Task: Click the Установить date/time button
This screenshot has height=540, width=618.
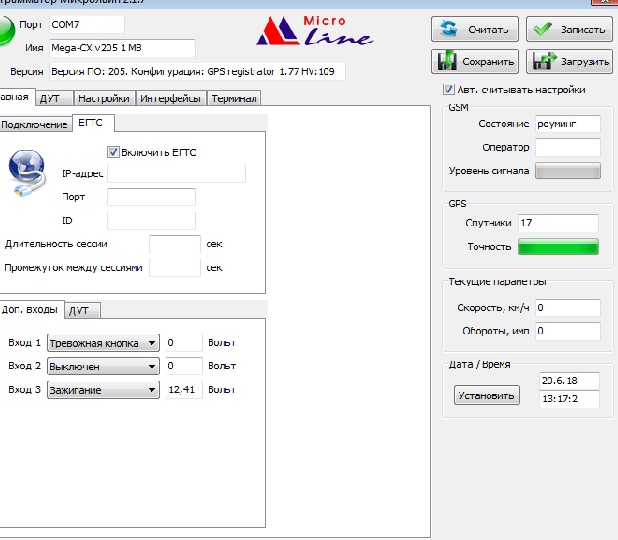Action: click(487, 395)
